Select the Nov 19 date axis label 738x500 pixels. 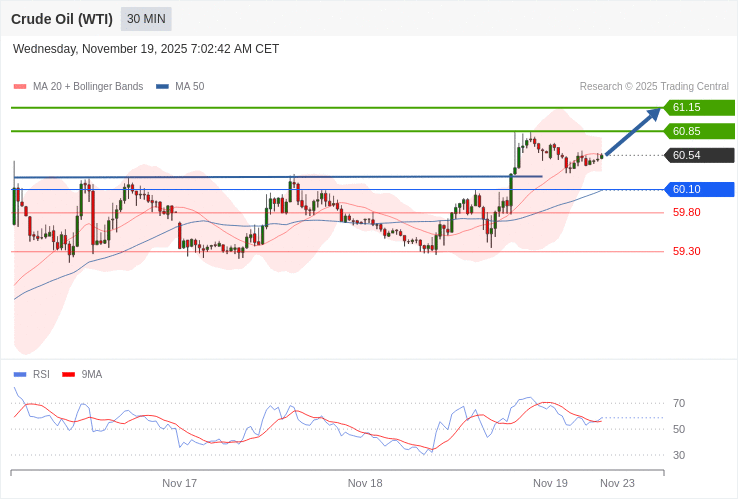pos(550,483)
